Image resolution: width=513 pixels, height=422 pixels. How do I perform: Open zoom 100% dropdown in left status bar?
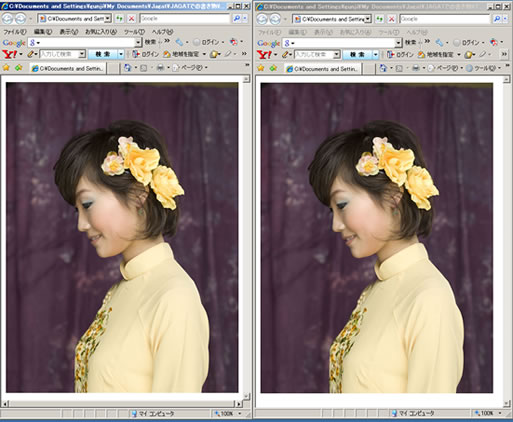pos(240,414)
